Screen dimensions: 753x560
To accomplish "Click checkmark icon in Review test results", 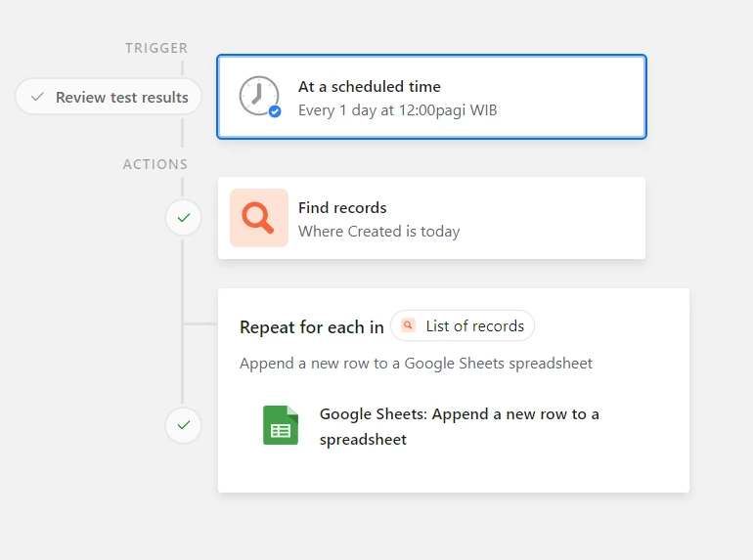I will (37, 97).
